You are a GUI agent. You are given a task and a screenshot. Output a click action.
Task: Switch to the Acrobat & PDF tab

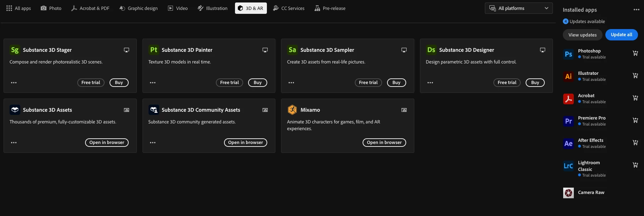click(x=90, y=8)
